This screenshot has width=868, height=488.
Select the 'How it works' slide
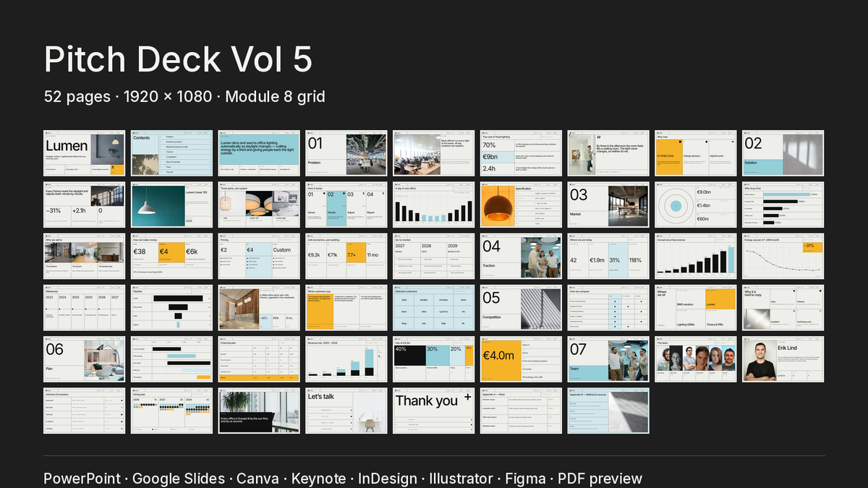click(x=346, y=205)
